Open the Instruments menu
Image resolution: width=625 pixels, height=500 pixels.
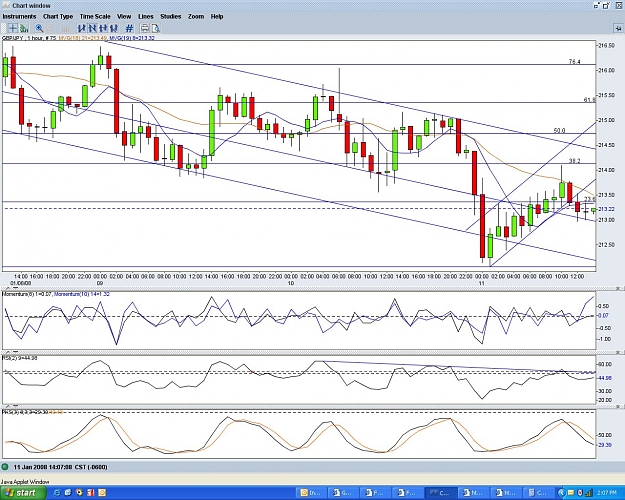pyautogui.click(x=19, y=16)
